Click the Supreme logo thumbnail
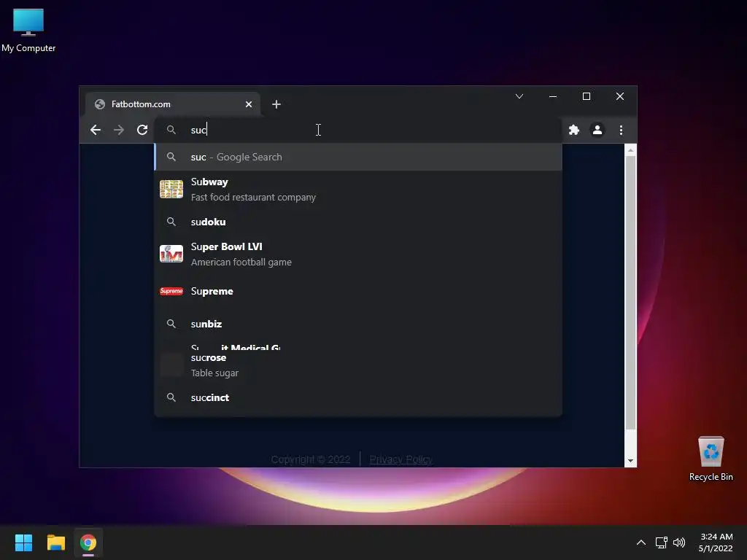Image resolution: width=747 pixels, height=560 pixels. pyautogui.click(x=171, y=291)
